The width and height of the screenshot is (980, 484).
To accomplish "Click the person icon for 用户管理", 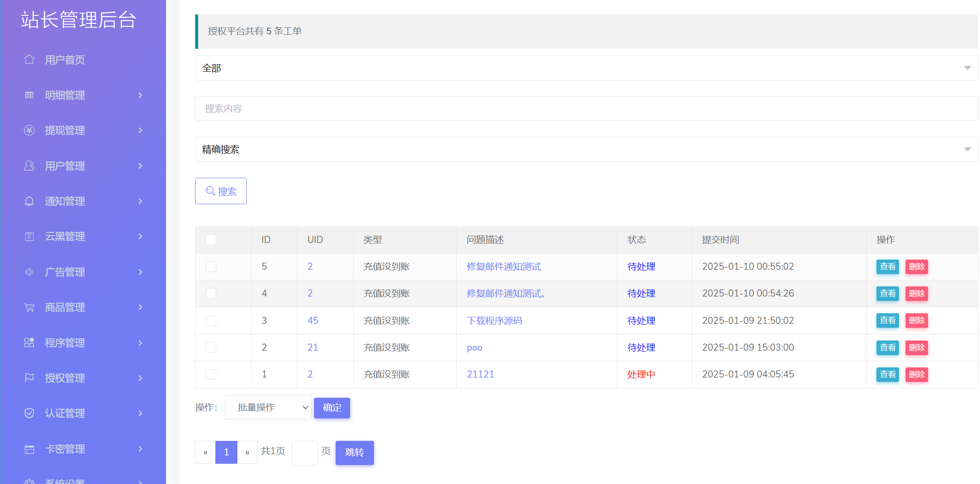I will tap(29, 166).
